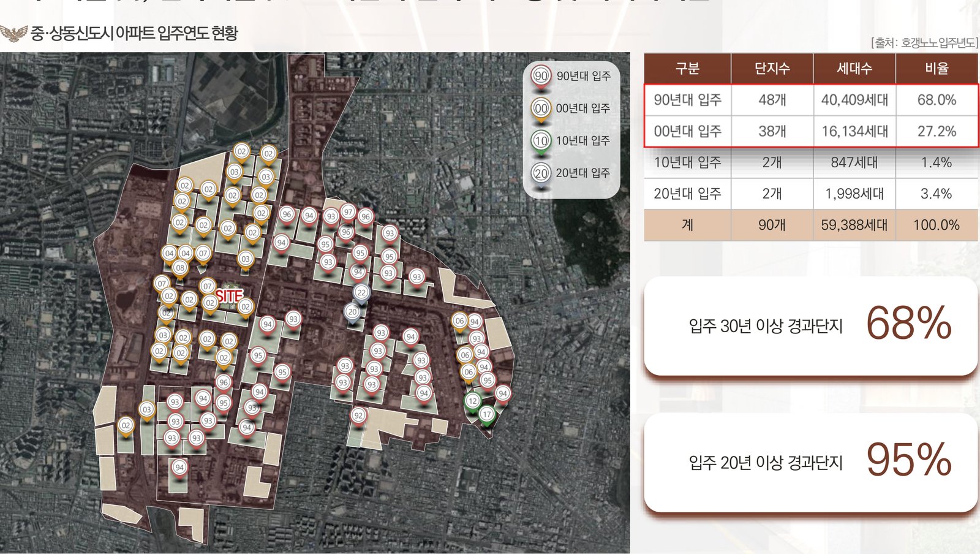Select the 90년대 입주 row label in table
Image resolution: width=980 pixels, height=554 pixels.
(x=687, y=100)
